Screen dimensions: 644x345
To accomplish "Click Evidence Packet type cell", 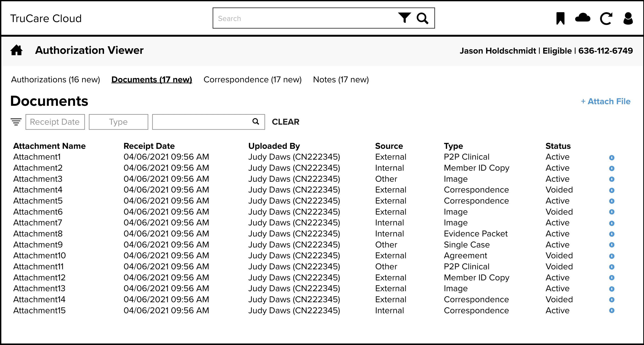I will 476,234.
